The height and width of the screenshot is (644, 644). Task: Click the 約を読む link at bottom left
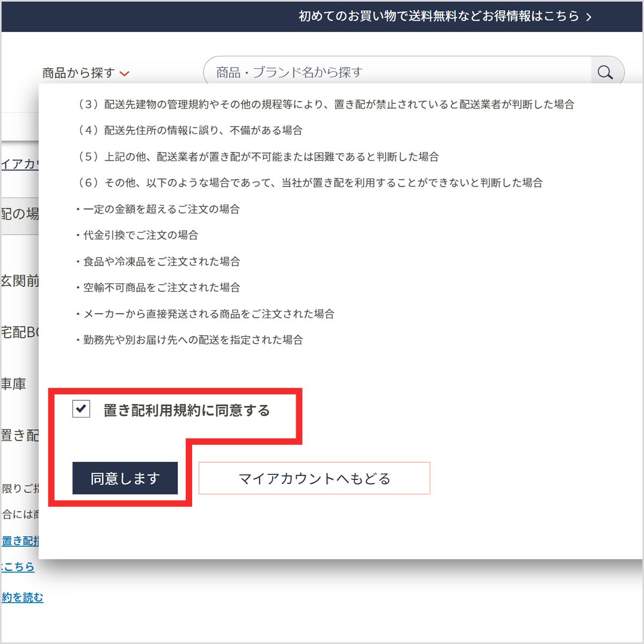[22, 597]
